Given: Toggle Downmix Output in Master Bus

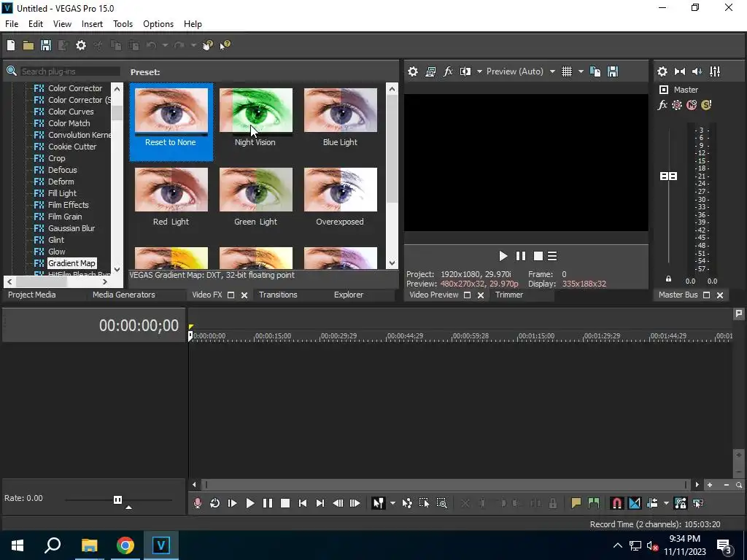Looking at the screenshot, I should 680,71.
